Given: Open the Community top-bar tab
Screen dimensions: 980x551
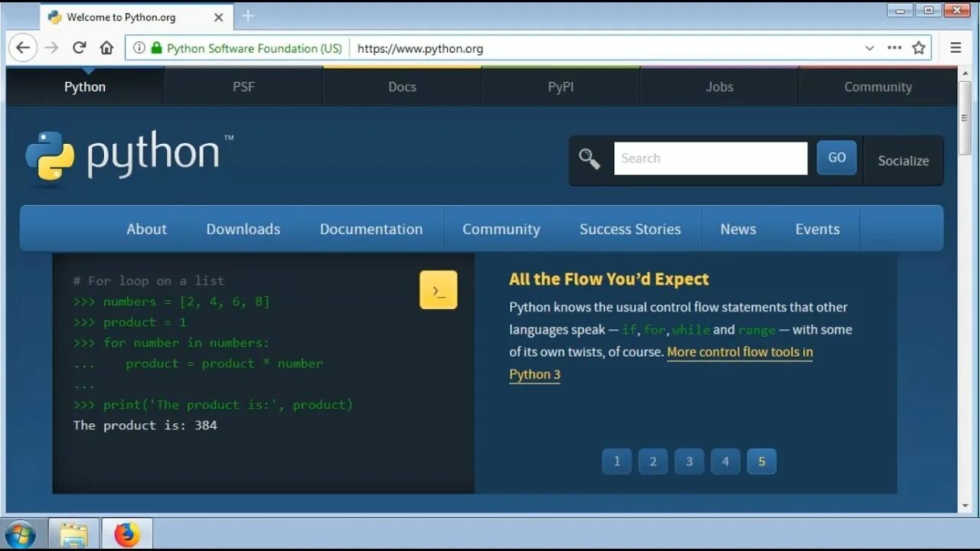Looking at the screenshot, I should tap(877, 86).
